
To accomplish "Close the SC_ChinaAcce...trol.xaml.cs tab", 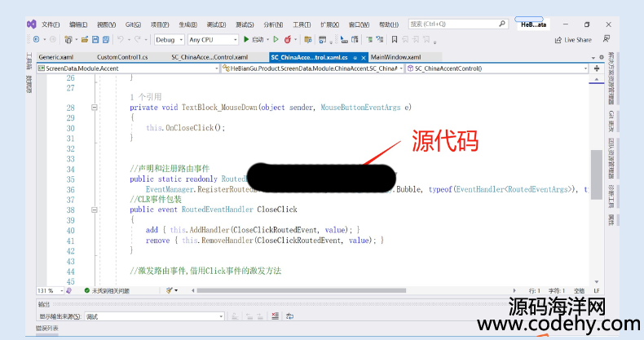I will click(x=363, y=58).
